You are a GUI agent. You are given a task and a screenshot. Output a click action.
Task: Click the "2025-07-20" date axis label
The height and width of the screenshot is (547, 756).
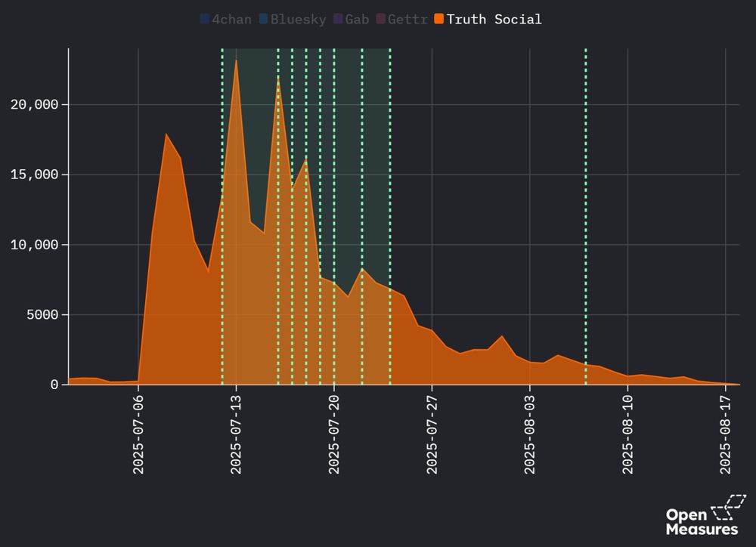point(334,434)
